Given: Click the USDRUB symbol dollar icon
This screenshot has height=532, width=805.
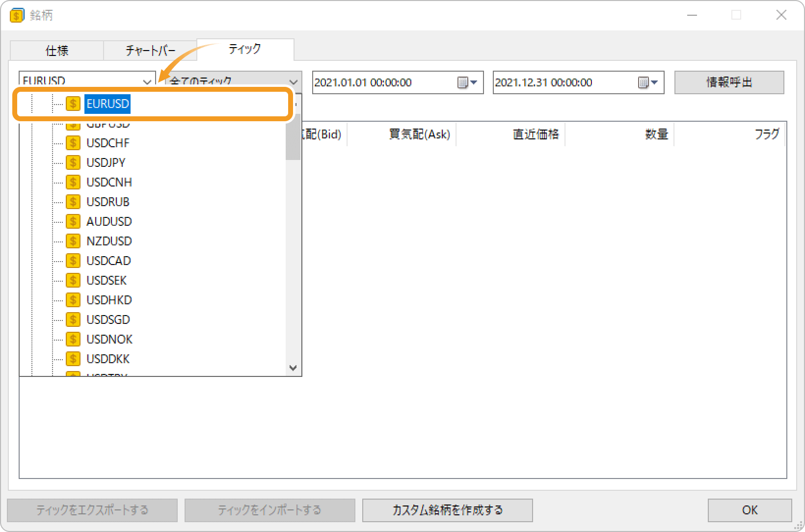Looking at the screenshot, I should coord(73,202).
